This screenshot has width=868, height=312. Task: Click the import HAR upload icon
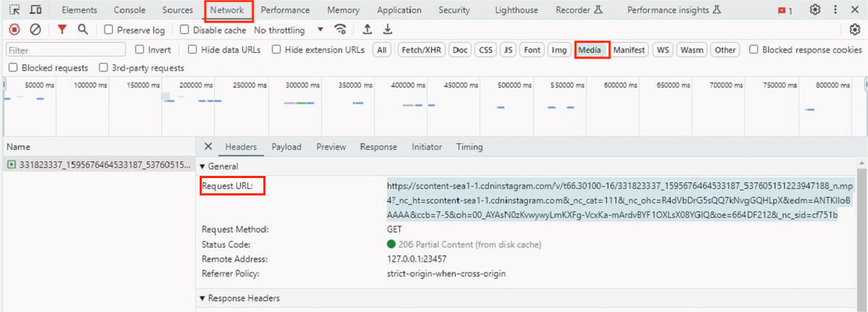click(x=367, y=30)
